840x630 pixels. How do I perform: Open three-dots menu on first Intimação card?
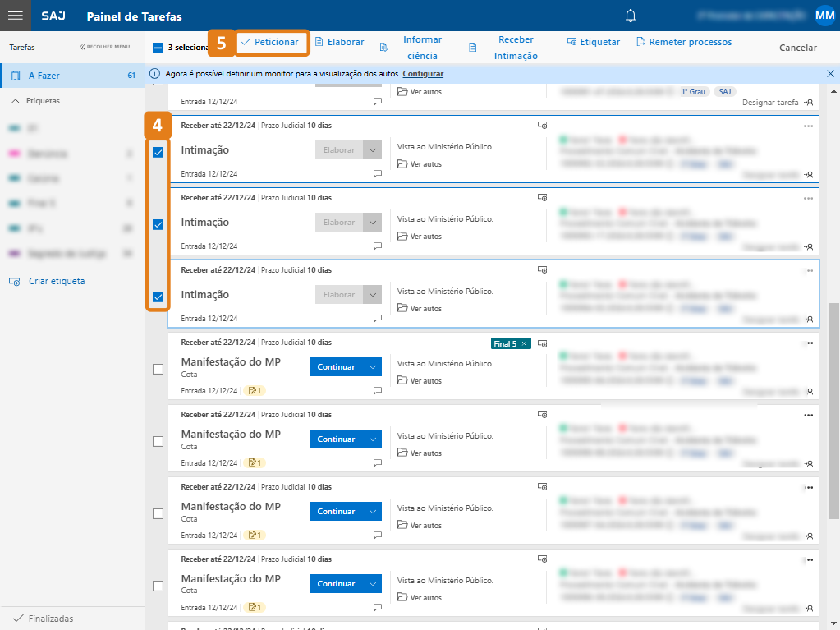point(808,126)
